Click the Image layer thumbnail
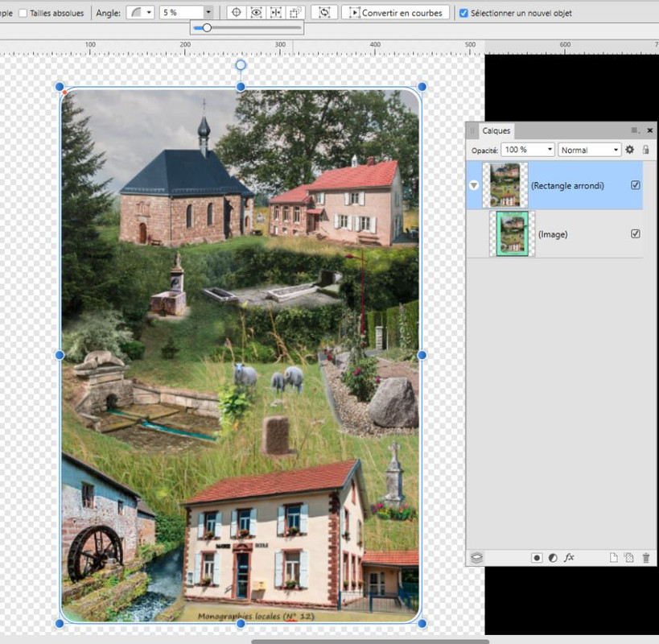This screenshot has width=659, height=644. click(x=512, y=233)
